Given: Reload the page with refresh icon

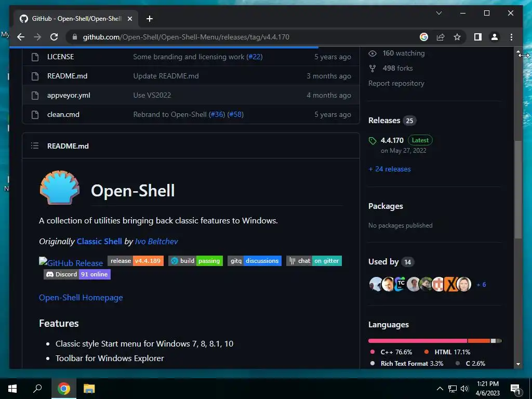Looking at the screenshot, I should pyautogui.click(x=54, y=37).
